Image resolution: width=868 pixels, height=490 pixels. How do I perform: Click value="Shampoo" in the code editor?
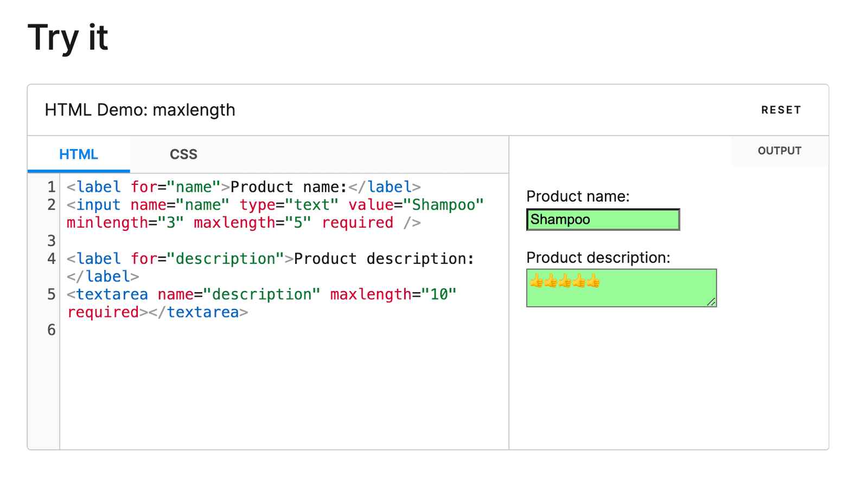[x=416, y=205]
